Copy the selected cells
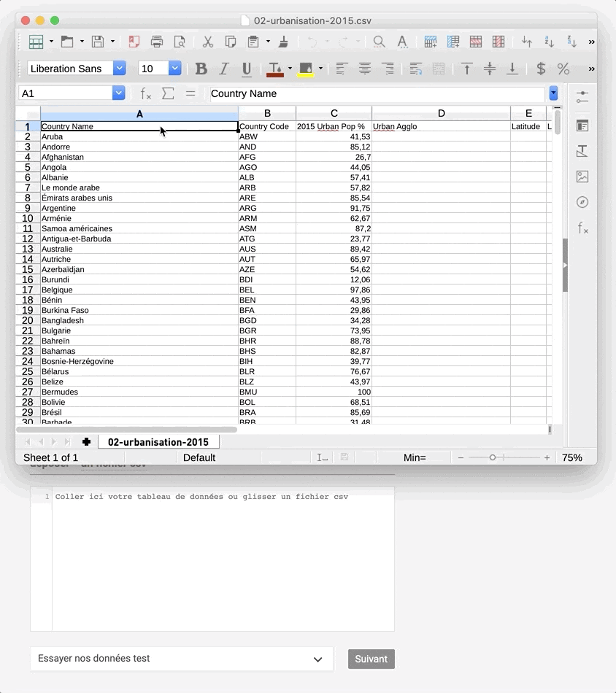The height and width of the screenshot is (693, 616). [231, 42]
